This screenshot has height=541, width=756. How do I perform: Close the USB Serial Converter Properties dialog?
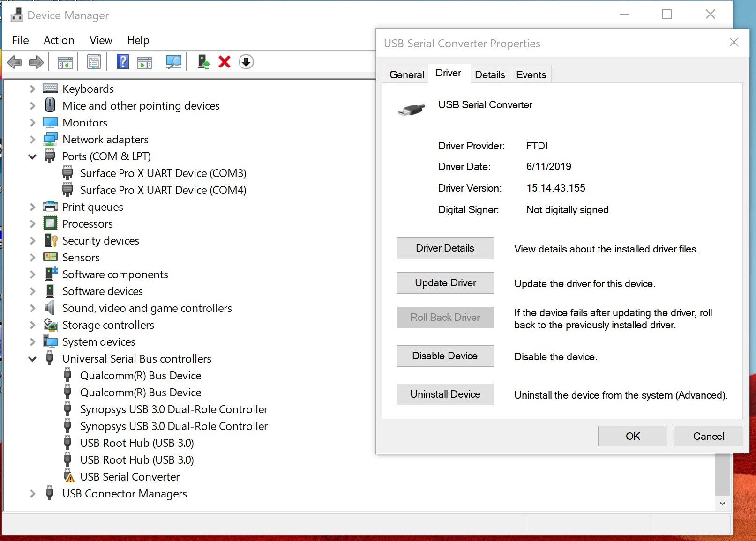(734, 43)
